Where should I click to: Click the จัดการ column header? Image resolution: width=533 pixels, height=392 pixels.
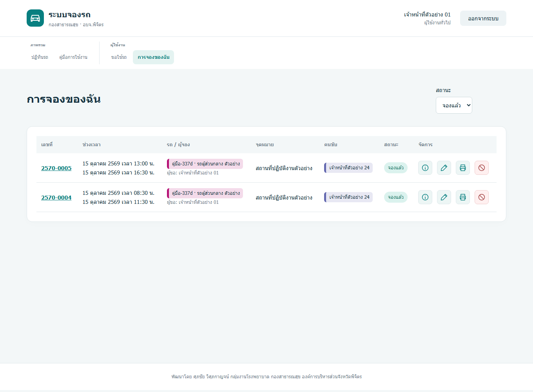tap(425, 145)
